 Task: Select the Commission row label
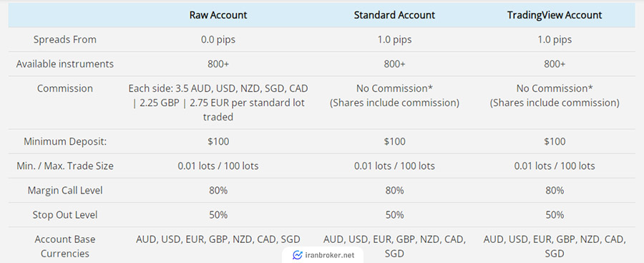point(65,88)
